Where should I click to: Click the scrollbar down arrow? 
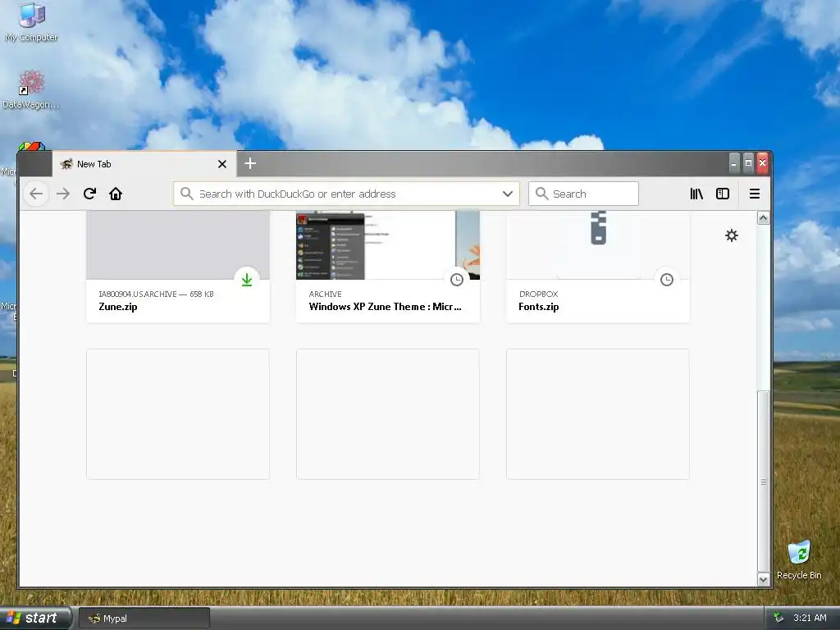(764, 579)
